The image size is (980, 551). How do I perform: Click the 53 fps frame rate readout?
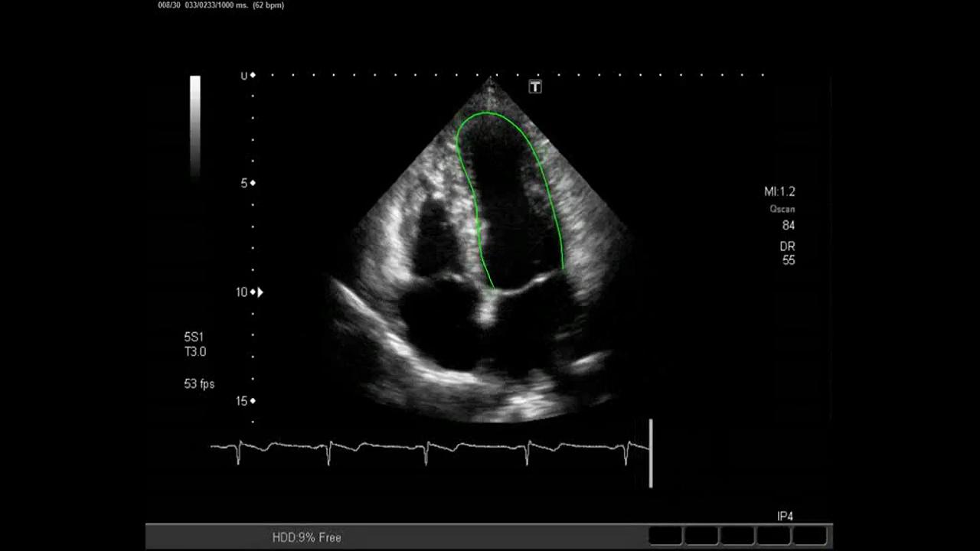pyautogui.click(x=199, y=384)
